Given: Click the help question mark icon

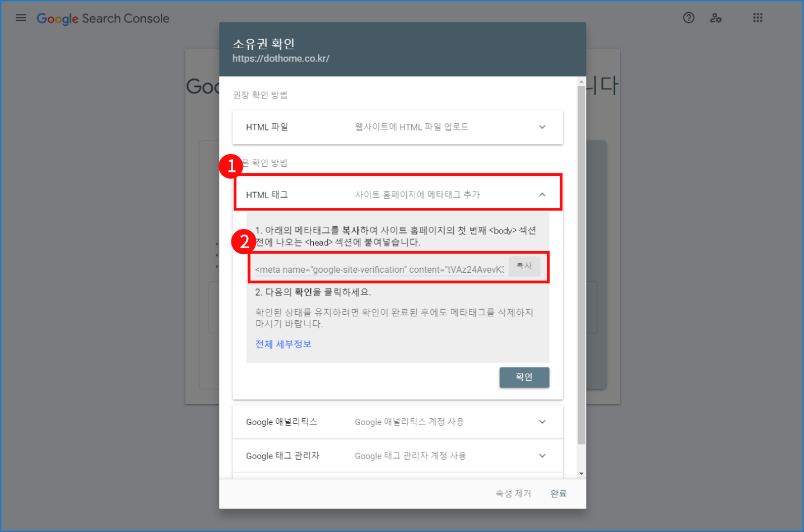Looking at the screenshot, I should pos(688,17).
